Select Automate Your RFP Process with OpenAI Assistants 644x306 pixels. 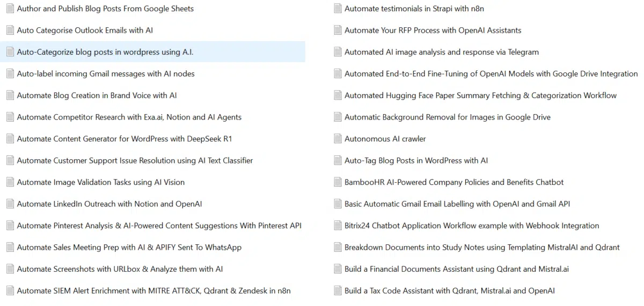[433, 31]
